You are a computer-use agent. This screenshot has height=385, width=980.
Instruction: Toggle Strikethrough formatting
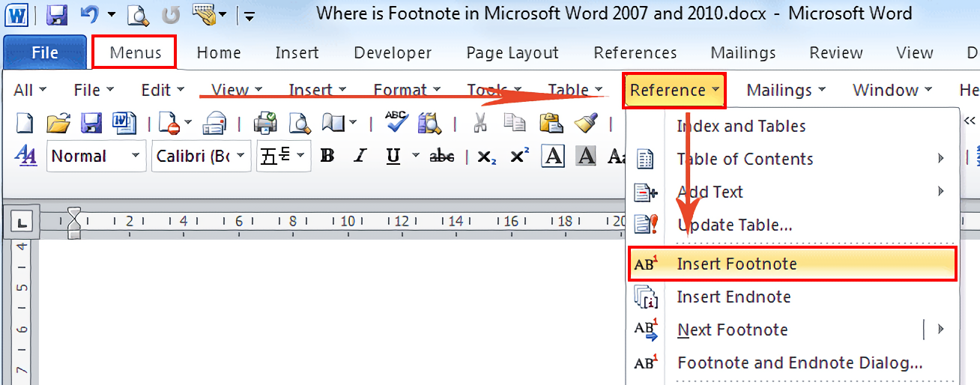tap(442, 156)
